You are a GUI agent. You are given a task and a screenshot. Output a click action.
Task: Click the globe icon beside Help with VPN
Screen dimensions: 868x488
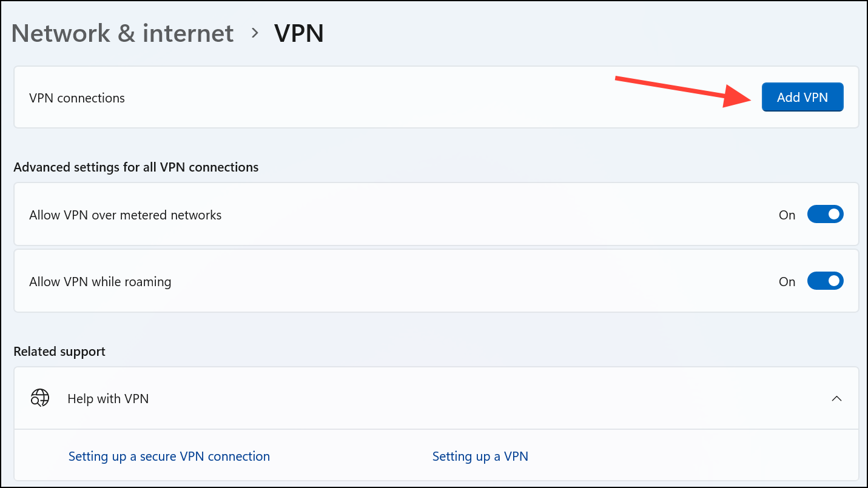point(39,398)
